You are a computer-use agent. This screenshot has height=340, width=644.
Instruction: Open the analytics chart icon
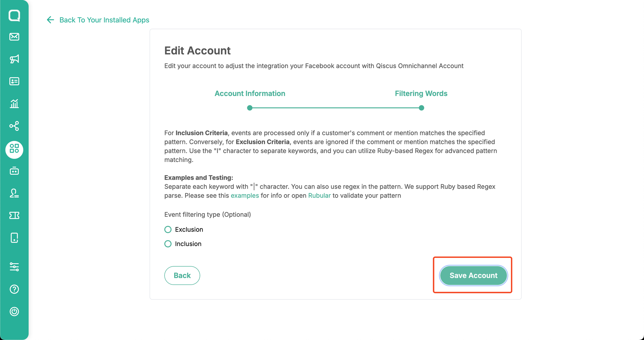click(x=14, y=103)
